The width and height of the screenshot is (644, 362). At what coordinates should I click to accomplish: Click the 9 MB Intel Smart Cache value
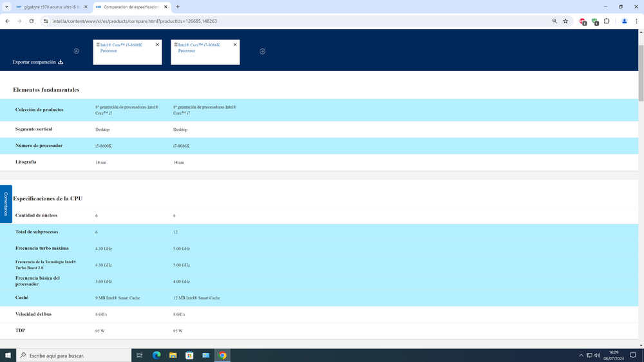117,298
